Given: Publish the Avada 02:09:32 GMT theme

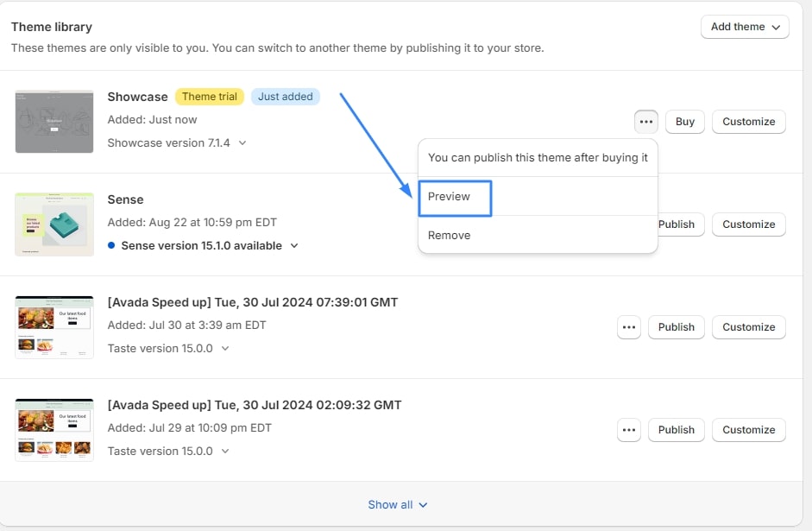Looking at the screenshot, I should [677, 430].
